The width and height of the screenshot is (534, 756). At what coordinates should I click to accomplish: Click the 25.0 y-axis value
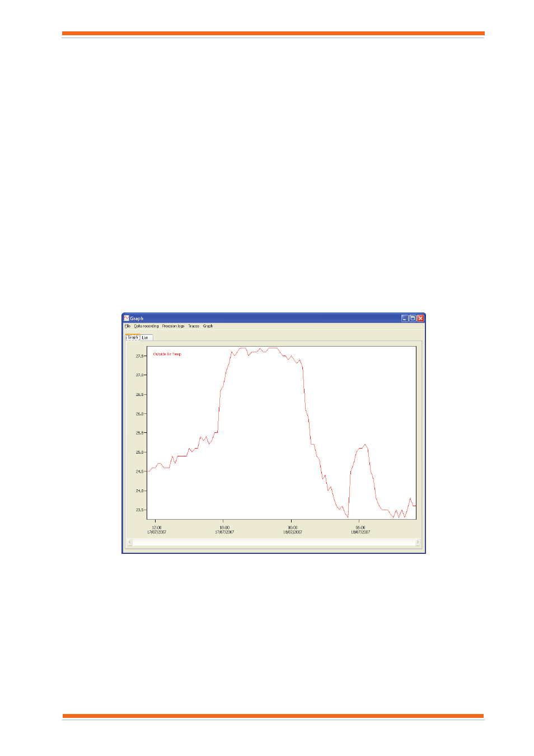(x=139, y=452)
